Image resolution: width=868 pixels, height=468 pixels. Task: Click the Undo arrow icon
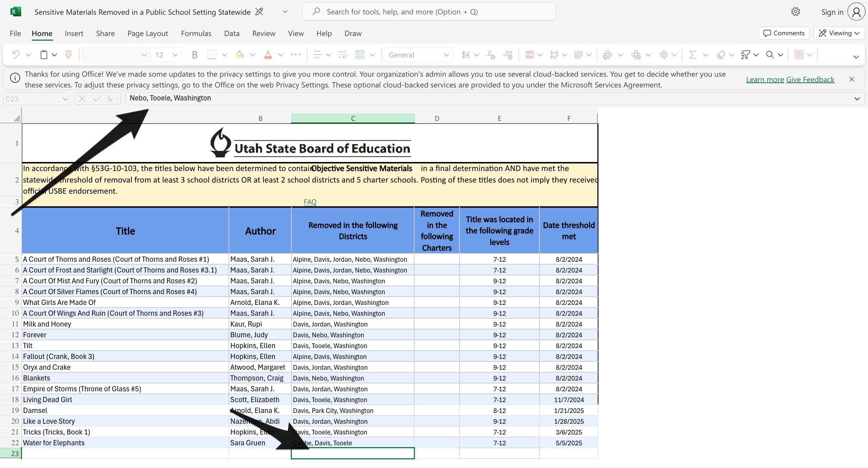pos(16,55)
